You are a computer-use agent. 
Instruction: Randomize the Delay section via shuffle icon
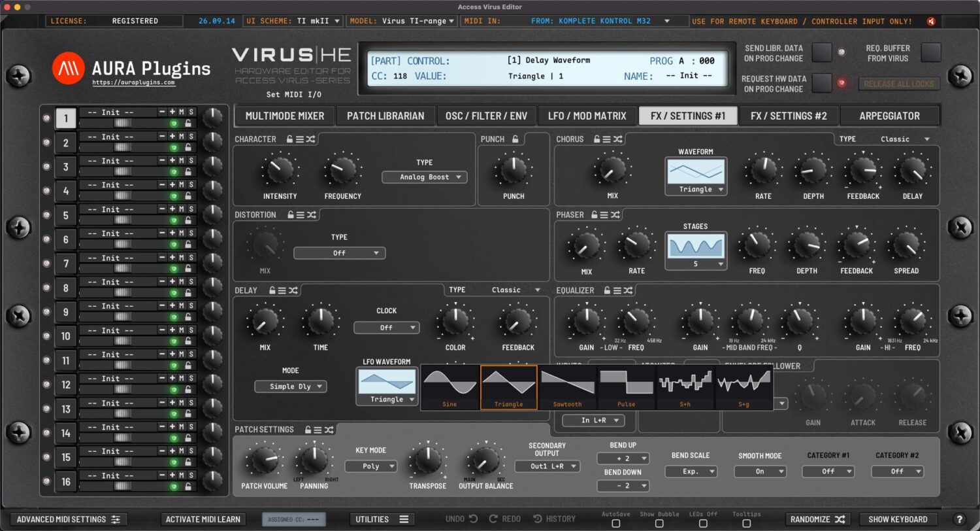click(293, 290)
